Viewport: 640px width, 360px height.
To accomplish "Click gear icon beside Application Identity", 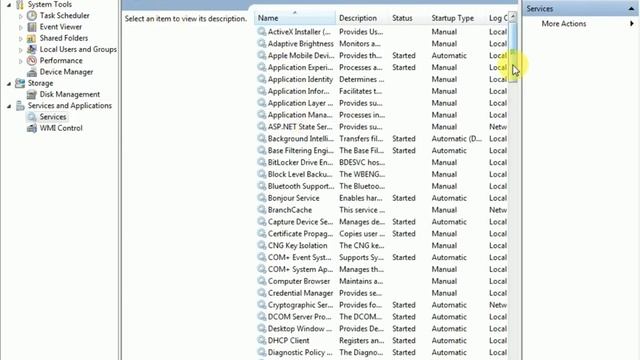I will [262, 79].
